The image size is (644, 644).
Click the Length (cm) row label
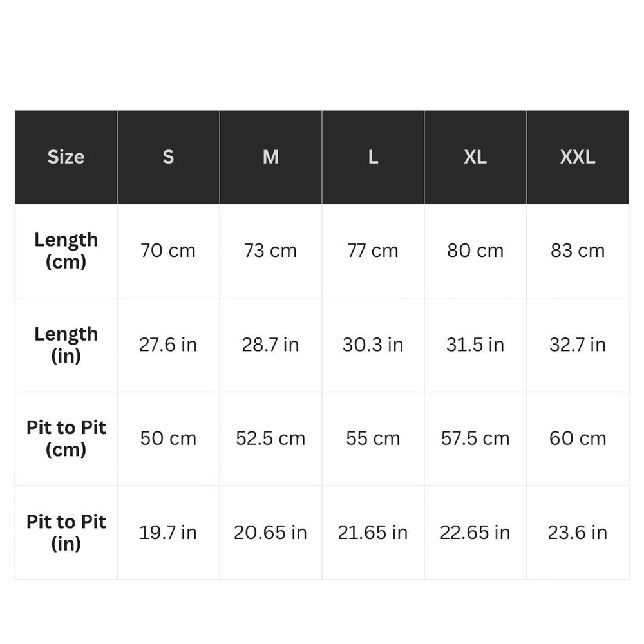(66, 251)
